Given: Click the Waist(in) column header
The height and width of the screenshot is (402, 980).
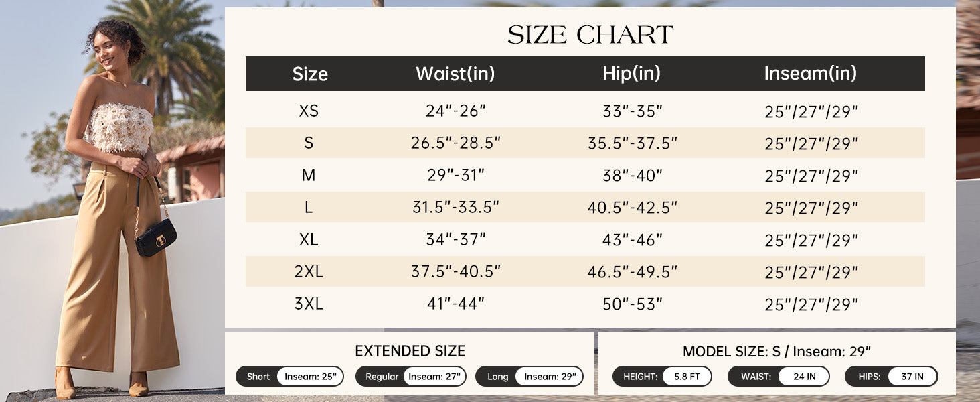Looking at the screenshot, I should [455, 74].
